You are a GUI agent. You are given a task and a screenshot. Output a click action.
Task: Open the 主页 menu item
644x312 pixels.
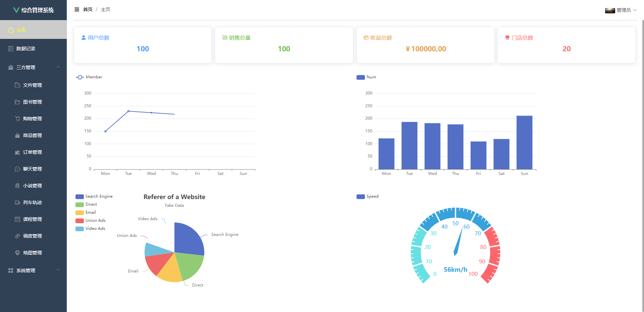click(x=33, y=29)
